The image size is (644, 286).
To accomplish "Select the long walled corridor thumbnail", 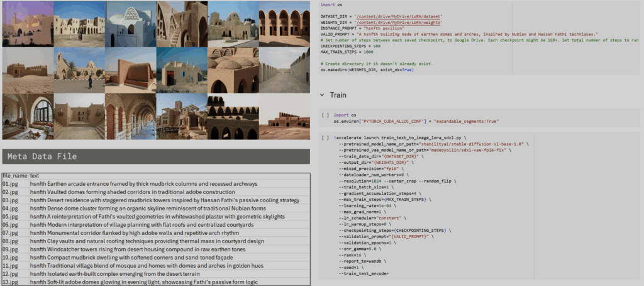I will pos(284,70).
